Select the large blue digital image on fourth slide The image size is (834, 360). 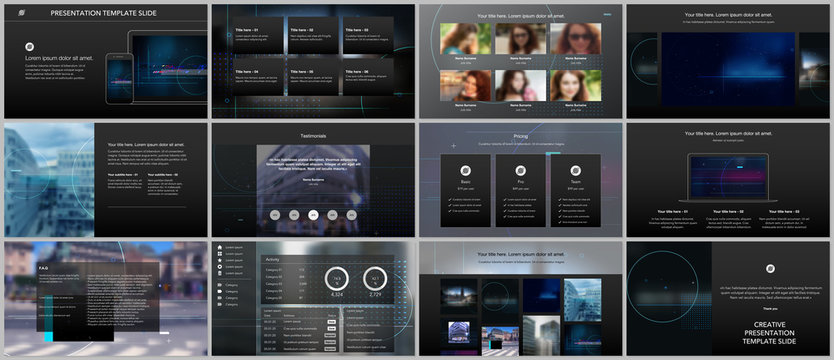click(728, 69)
